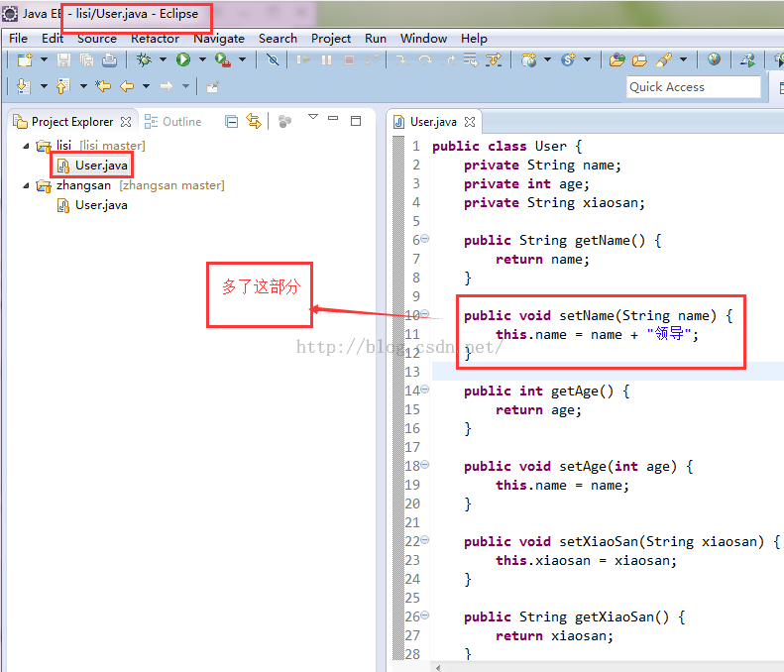Click the Suspend debug icon

pos(326,60)
